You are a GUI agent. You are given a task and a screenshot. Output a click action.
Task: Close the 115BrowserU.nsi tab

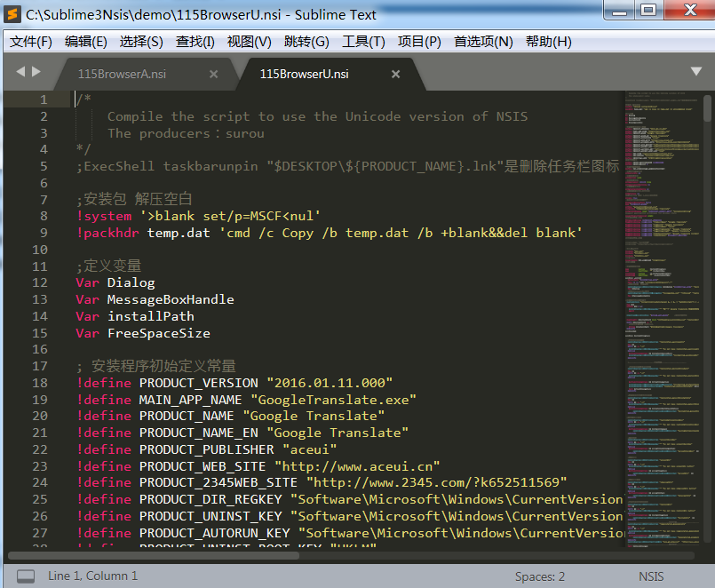point(396,74)
